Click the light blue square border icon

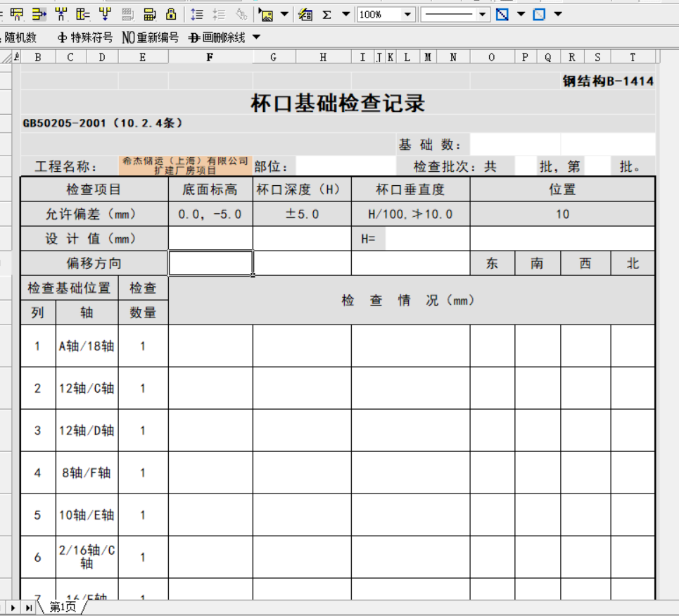(x=539, y=14)
